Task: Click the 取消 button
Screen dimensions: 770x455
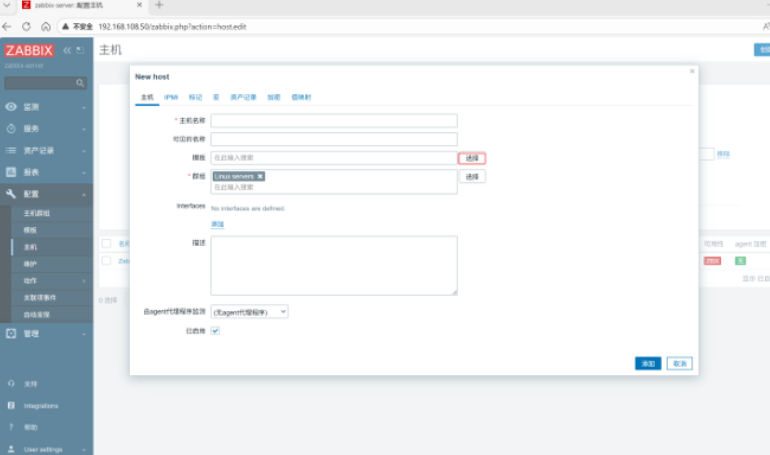Action: pyautogui.click(x=680, y=363)
